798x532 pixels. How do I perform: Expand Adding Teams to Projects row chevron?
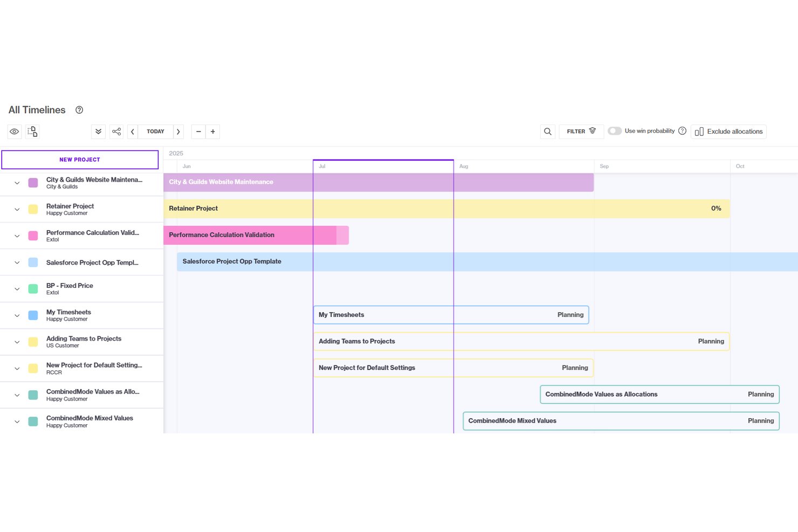[17, 342]
